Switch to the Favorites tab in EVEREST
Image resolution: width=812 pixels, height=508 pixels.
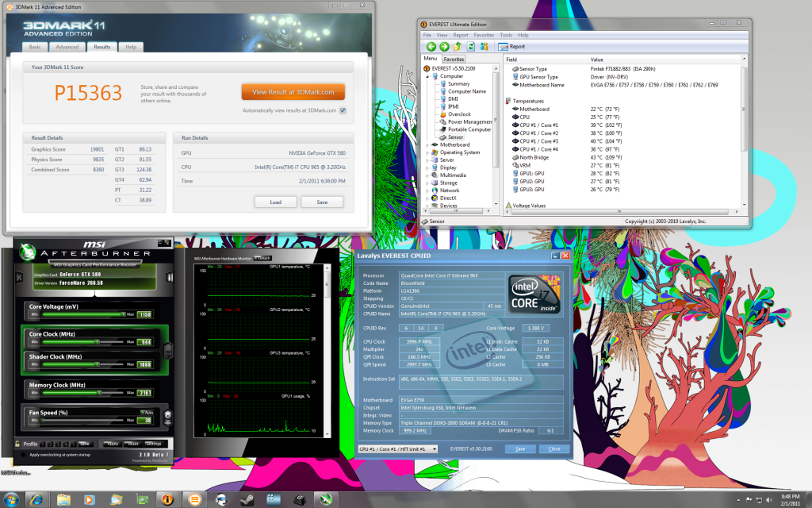click(x=454, y=60)
